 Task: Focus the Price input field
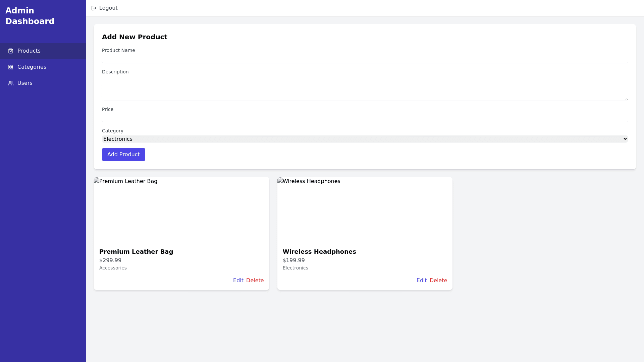tap(364, 118)
